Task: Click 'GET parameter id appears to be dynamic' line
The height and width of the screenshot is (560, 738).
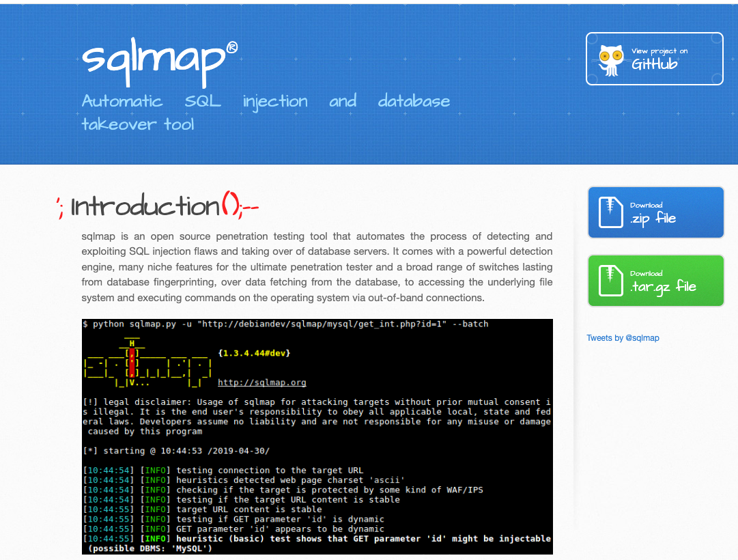Action: coord(233,529)
